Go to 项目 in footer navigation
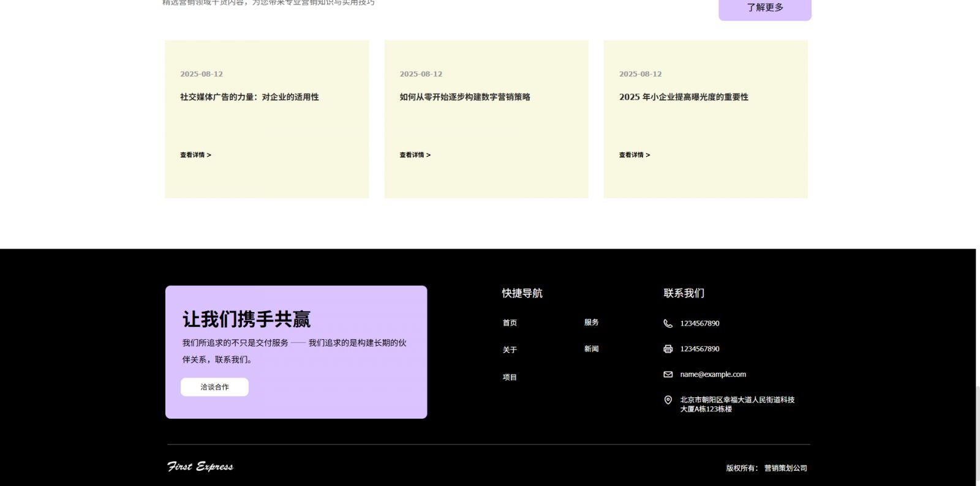The height and width of the screenshot is (486, 980). 510,377
